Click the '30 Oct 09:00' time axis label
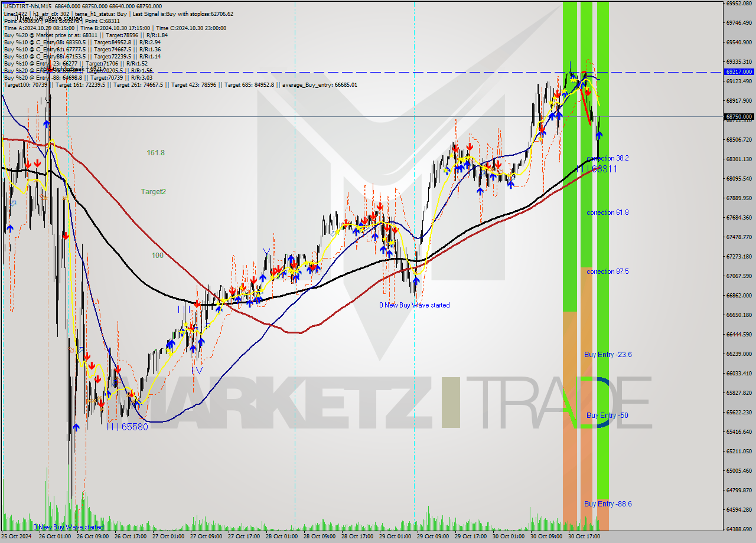Viewport: 756px width, 543px height. [546, 537]
